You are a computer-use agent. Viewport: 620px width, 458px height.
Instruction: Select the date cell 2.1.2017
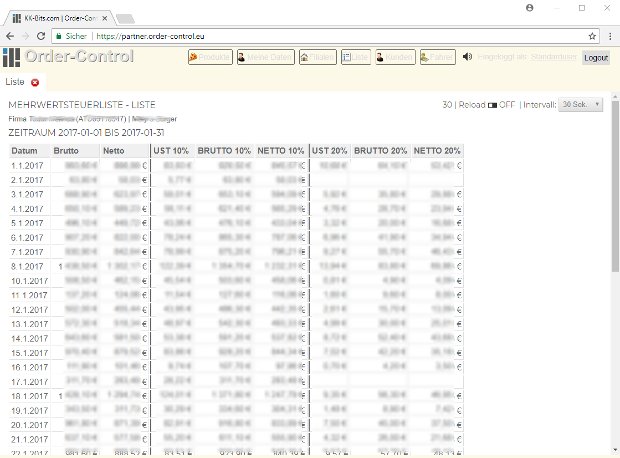(x=27, y=180)
